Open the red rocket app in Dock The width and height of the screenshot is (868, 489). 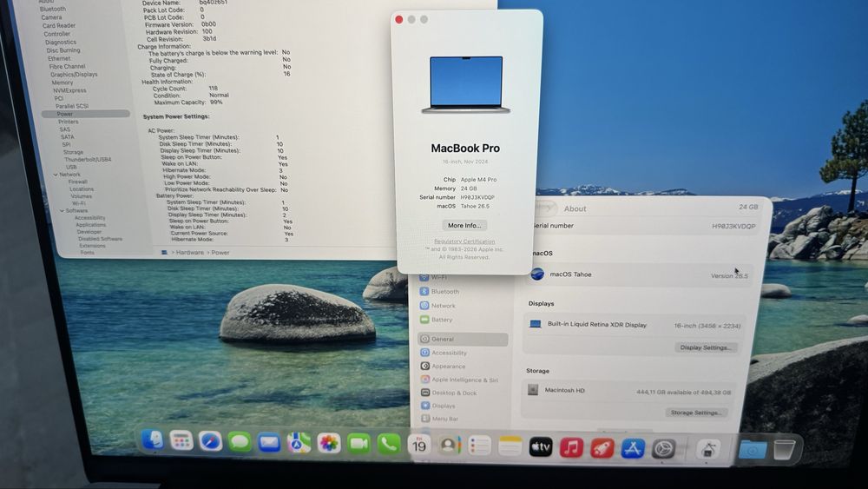click(x=602, y=448)
